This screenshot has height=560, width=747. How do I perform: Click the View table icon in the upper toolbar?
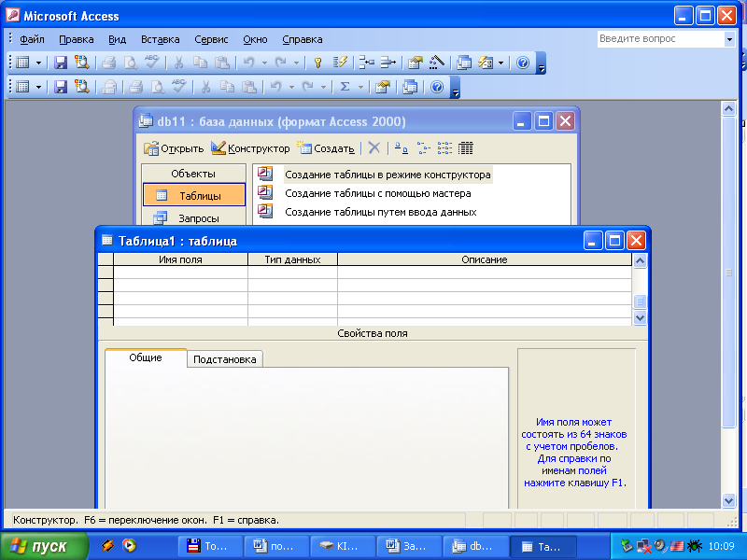pyautogui.click(x=22, y=63)
